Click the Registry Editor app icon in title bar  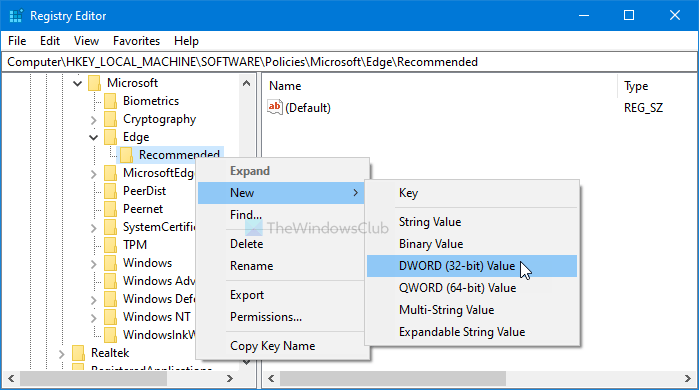coord(16,16)
